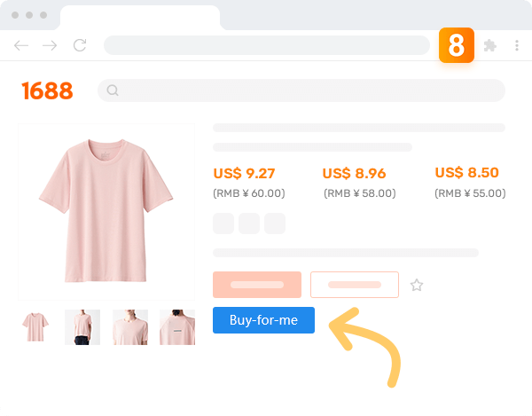532x416 pixels.
Task: Open the back-view t-shirt thumbnail
Action: pos(177,327)
